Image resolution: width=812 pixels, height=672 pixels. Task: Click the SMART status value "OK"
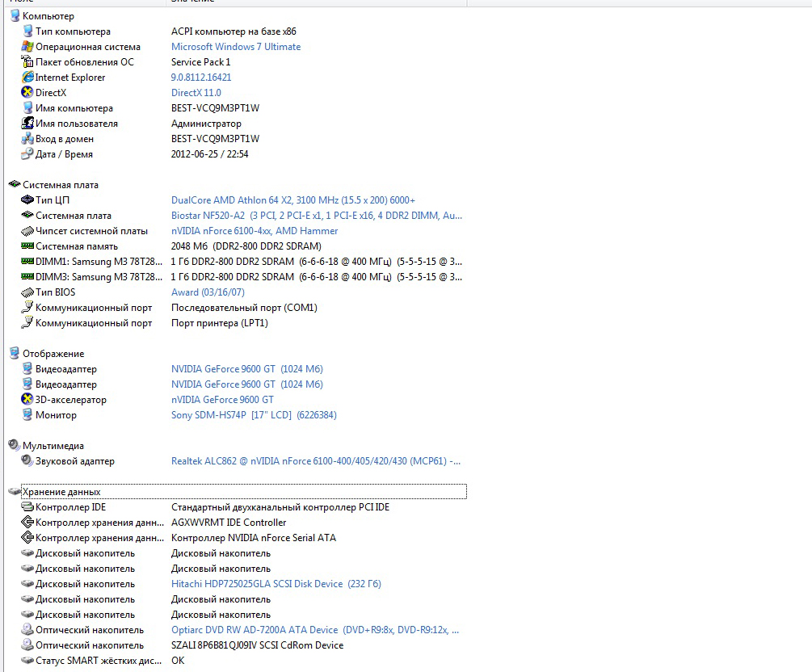coord(178,660)
